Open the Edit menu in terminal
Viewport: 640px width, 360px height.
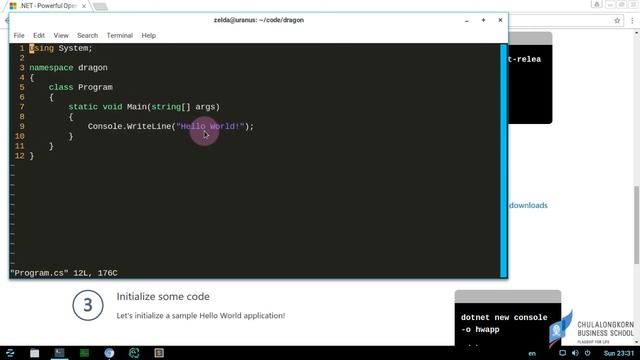[39, 36]
